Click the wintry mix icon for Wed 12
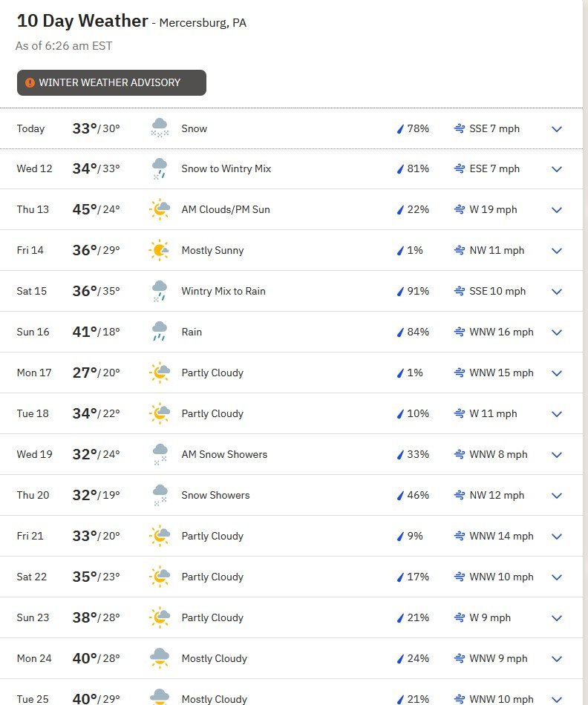Image resolution: width=588 pixels, height=705 pixels. (160, 168)
